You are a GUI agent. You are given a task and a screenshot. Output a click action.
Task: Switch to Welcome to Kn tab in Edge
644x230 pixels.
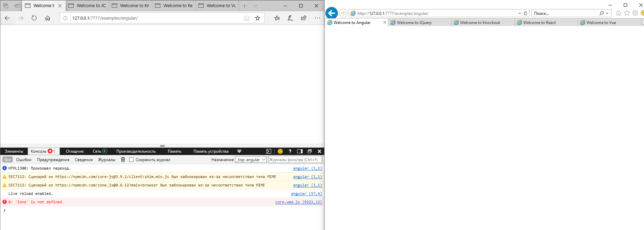130,5
